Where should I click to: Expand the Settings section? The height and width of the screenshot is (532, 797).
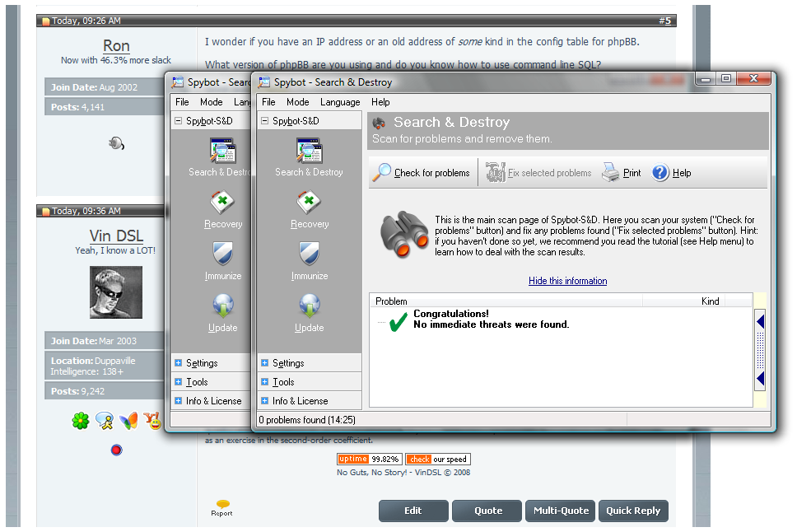pyautogui.click(x=264, y=363)
